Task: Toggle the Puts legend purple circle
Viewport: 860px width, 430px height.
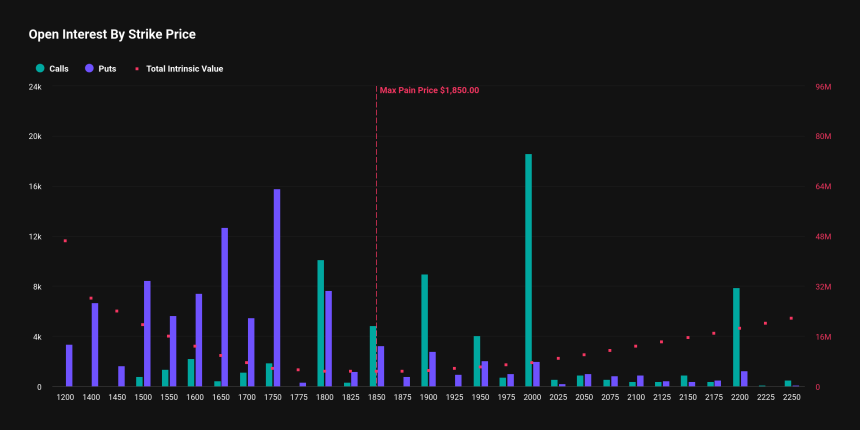Action: point(89,69)
